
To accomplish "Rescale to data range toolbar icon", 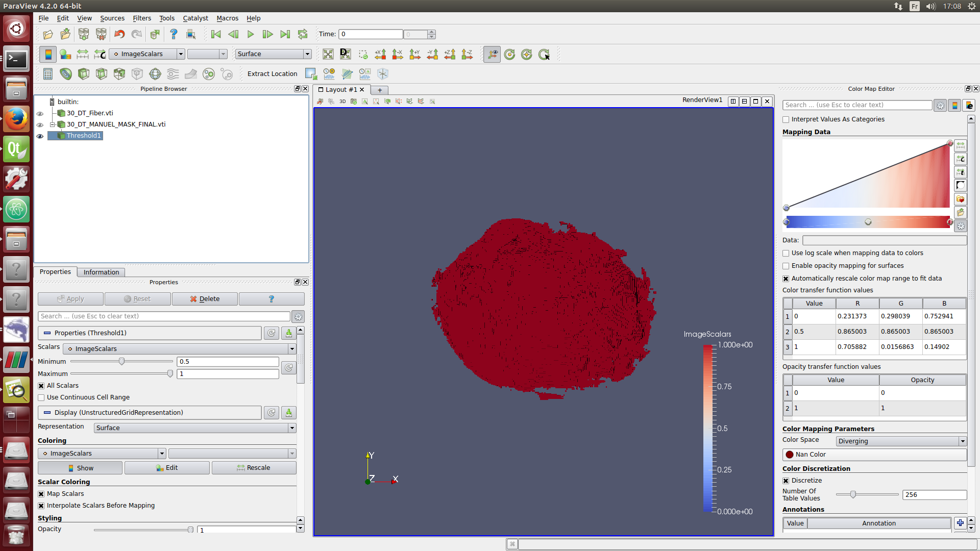I will click(83, 54).
